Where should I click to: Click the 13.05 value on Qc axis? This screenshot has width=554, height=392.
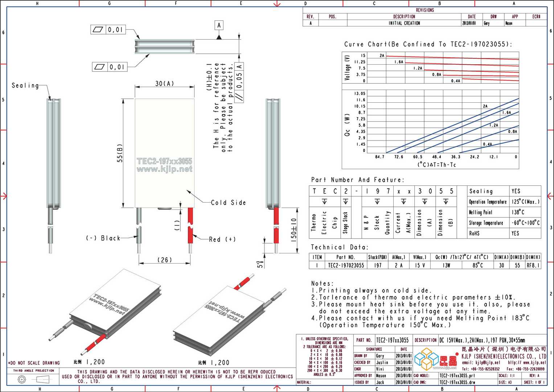pyautogui.click(x=360, y=94)
